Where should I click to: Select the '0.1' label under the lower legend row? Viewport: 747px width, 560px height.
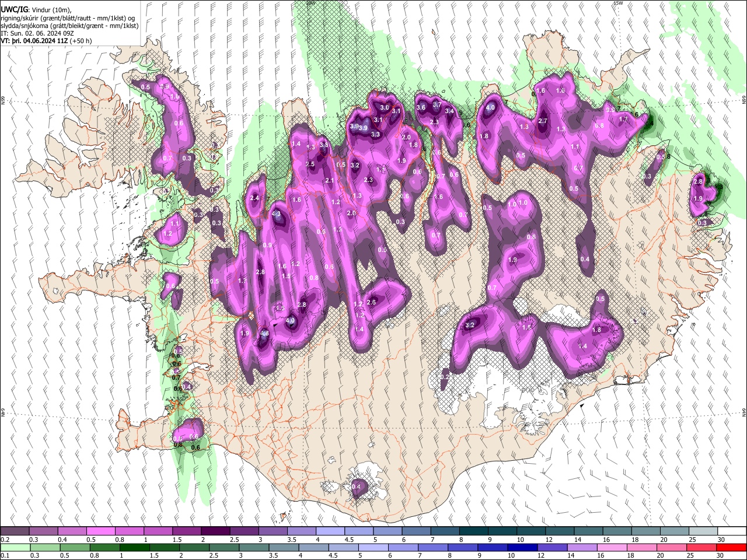[x=5, y=555]
